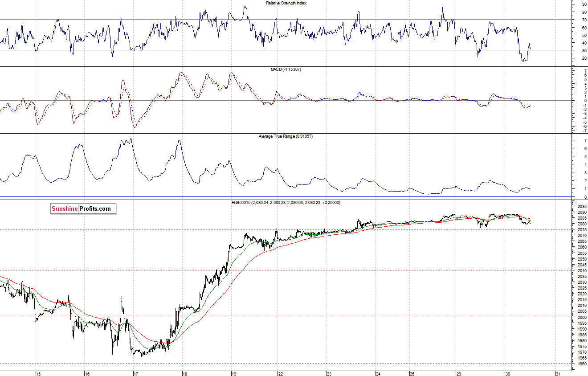
Task: Select date label 18 on the time axis
Action: pos(185,373)
